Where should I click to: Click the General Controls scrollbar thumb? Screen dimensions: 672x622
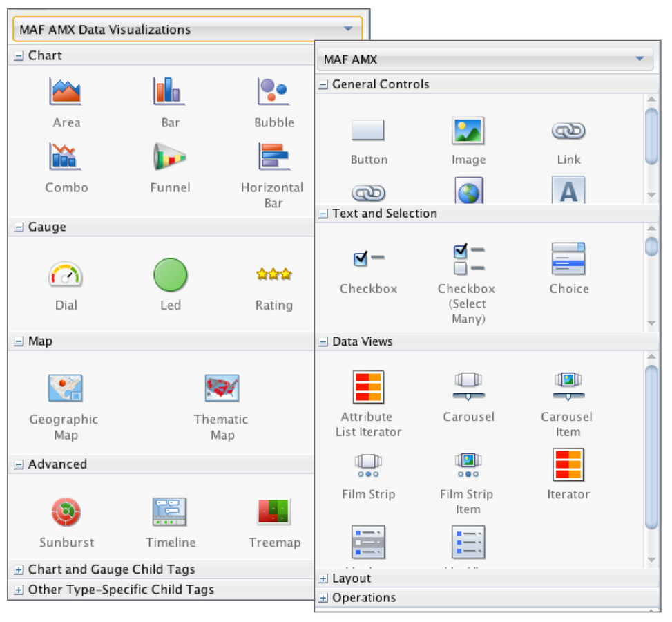652,136
